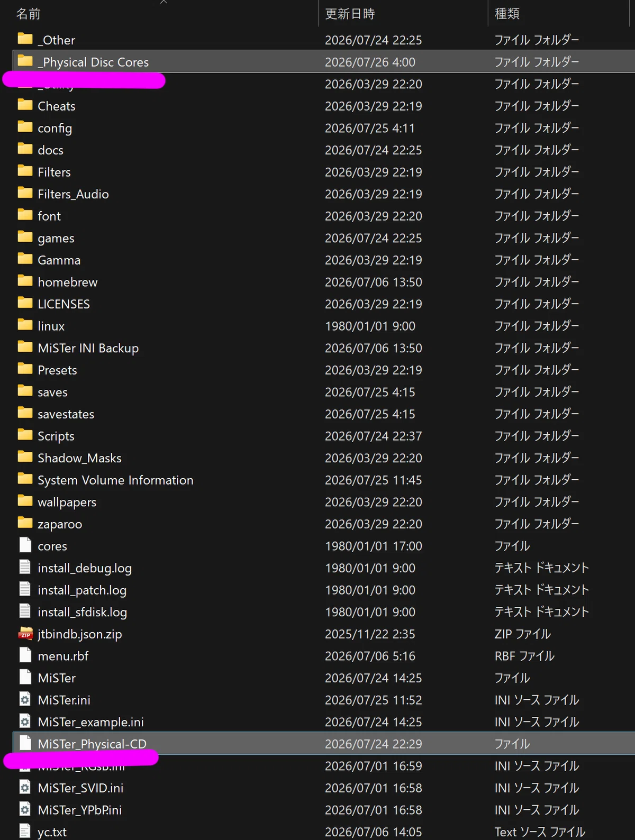Click the 2026/07/06 5:16 date cell
The width and height of the screenshot is (635, 840).
[x=370, y=656]
